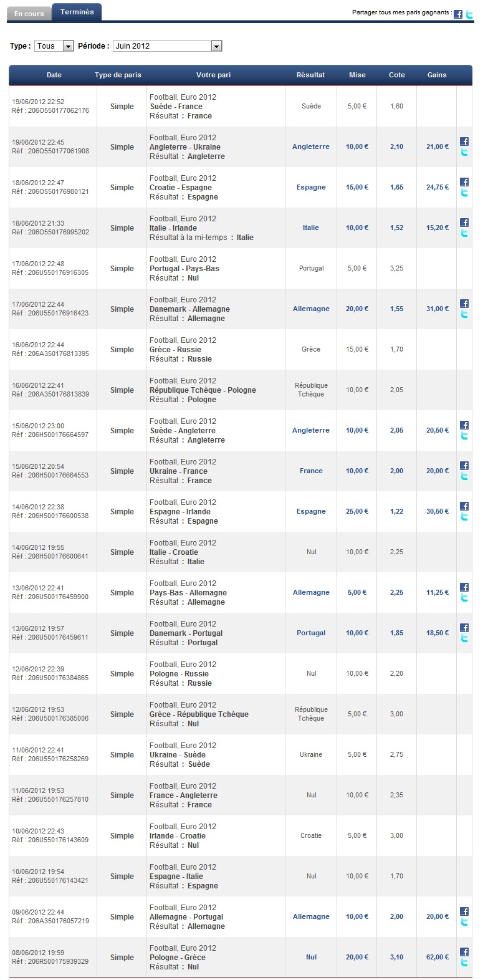Image resolution: width=488 pixels, height=980 pixels.
Task: Click the Angleterre result link for Suède - Angleterre
Action: click(x=311, y=431)
